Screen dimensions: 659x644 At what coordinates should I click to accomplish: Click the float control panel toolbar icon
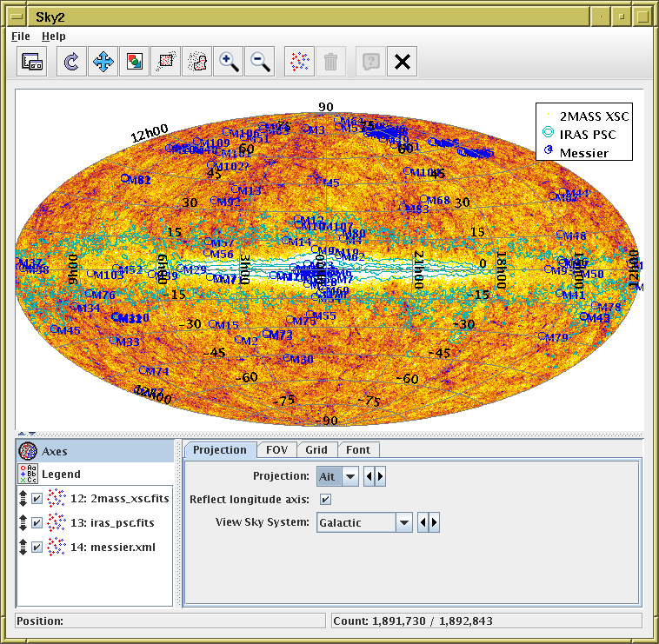(x=32, y=62)
